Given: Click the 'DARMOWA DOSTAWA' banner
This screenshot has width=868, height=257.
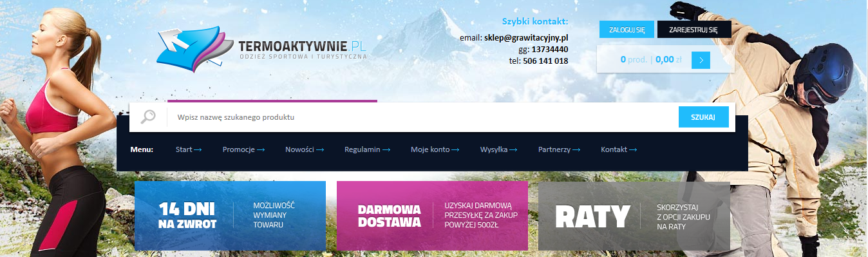Looking at the screenshot, I should pos(432,216).
